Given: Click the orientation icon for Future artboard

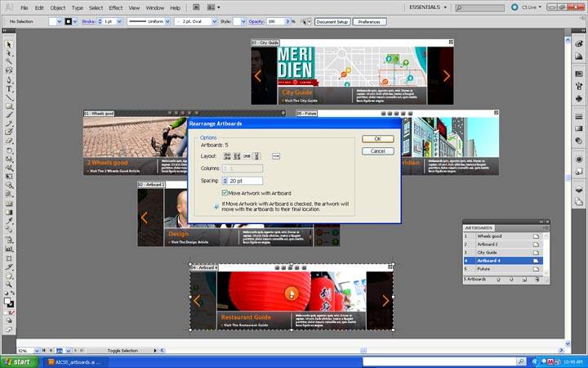Looking at the screenshot, I should (536, 269).
